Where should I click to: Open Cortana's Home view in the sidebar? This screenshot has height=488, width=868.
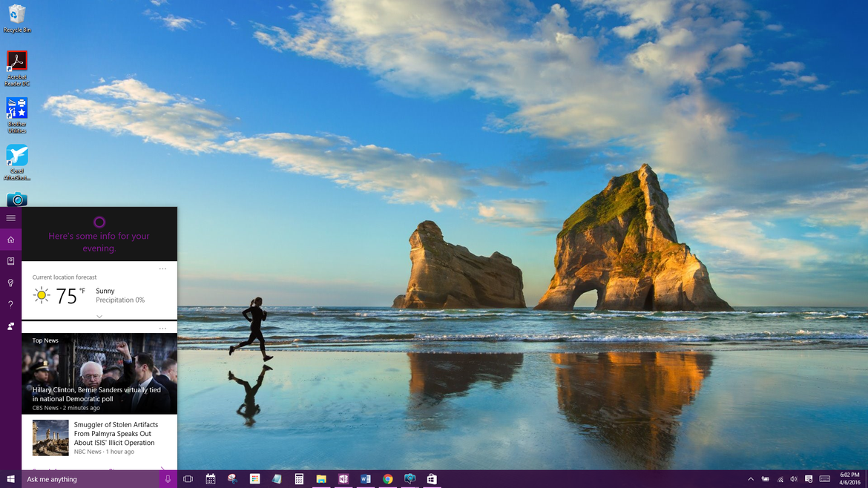[x=10, y=239]
